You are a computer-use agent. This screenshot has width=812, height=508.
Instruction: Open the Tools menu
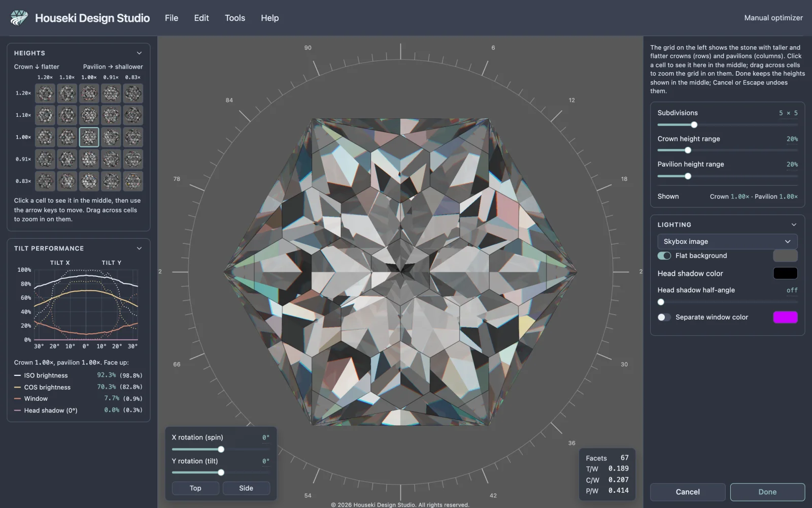pos(235,18)
